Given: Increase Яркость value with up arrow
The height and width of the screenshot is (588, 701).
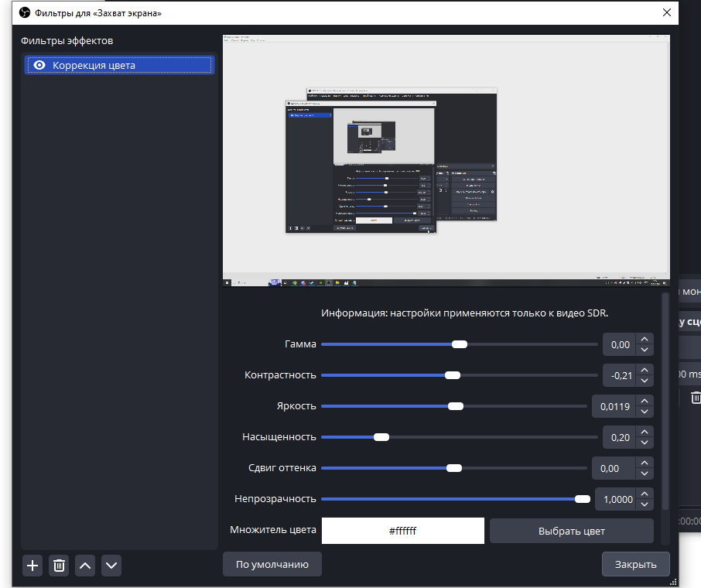Looking at the screenshot, I should point(645,401).
